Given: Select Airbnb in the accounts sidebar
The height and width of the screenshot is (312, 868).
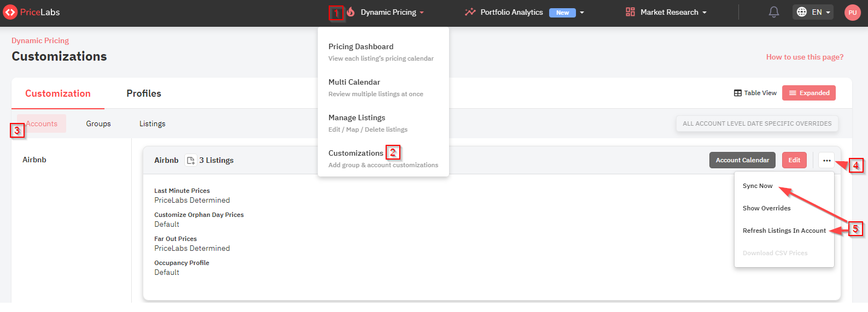Looking at the screenshot, I should [34, 160].
